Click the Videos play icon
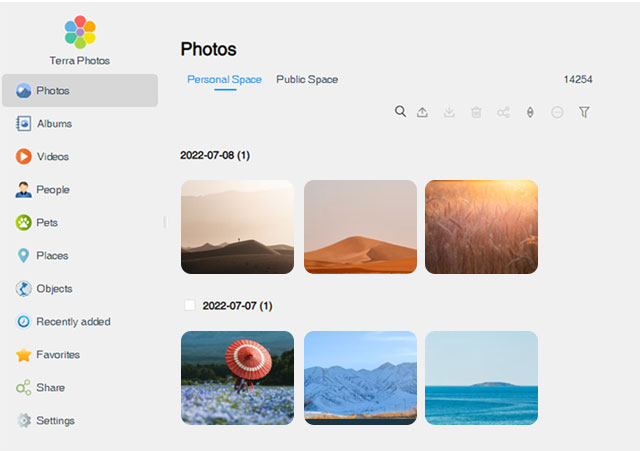The width and height of the screenshot is (640, 451). point(24,156)
